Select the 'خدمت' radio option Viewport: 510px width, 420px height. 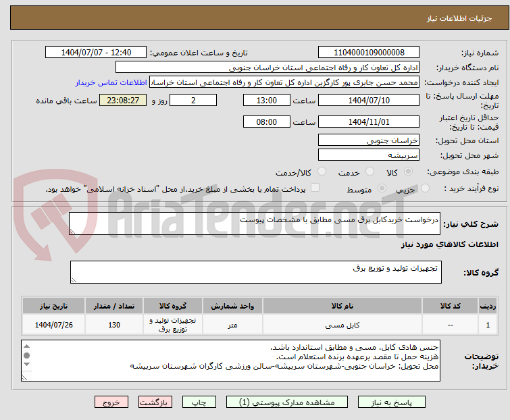pos(369,173)
